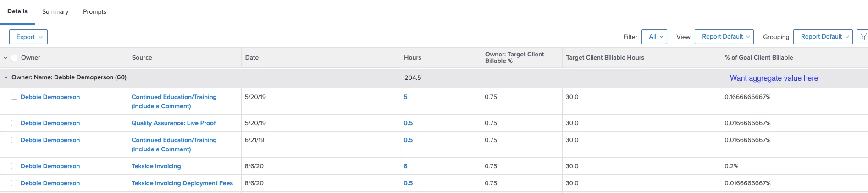This screenshot has height=193, width=868.
Task: Sort by the Hours column header
Action: pyautogui.click(x=413, y=58)
